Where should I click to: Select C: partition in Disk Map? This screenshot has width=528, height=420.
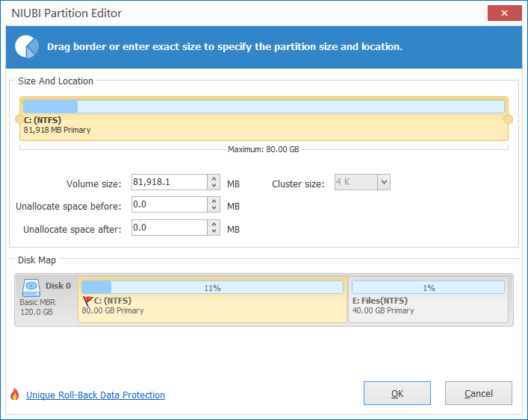coord(213,300)
